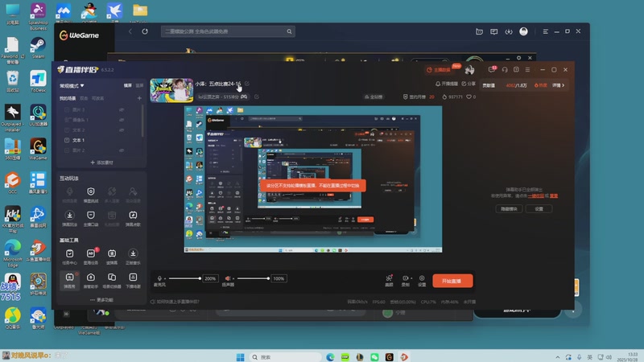644x362 pixels.
Task: Open the download music tool in basic tools
Action: (x=133, y=257)
